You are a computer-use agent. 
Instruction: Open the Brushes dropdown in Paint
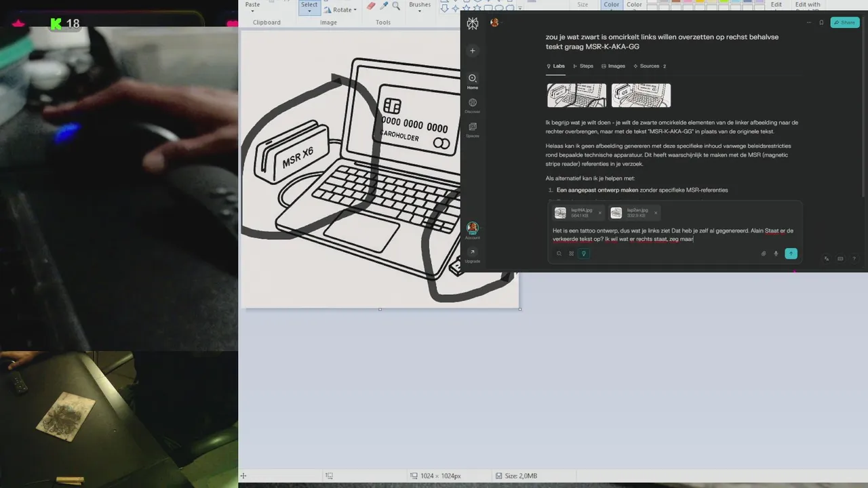pos(420,6)
